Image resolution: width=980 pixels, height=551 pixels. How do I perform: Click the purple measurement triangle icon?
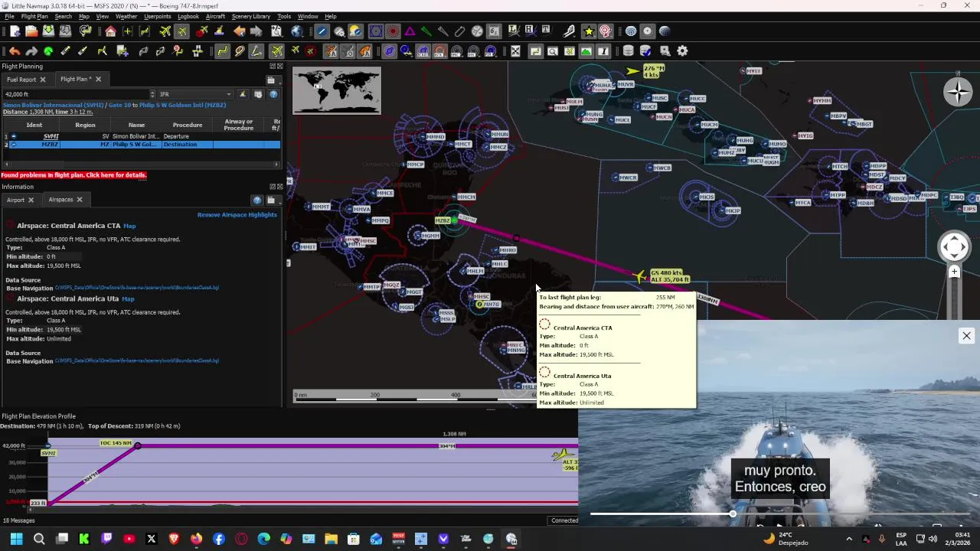(410, 31)
